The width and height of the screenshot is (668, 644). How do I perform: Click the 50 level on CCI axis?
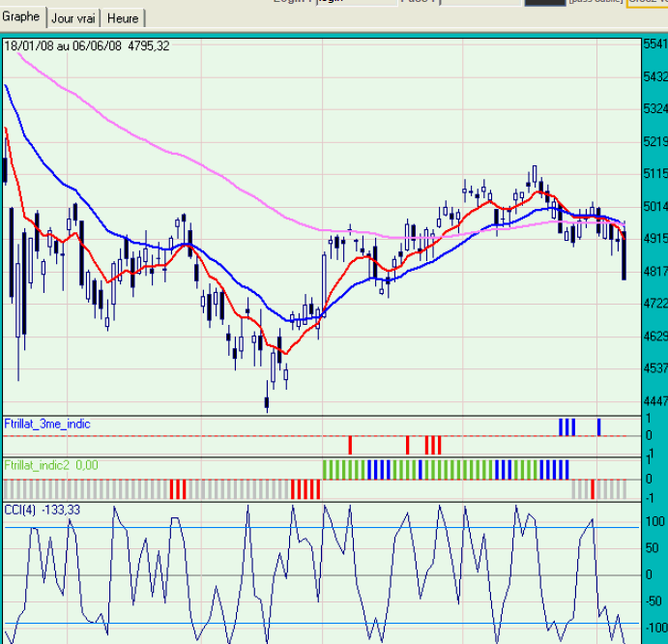click(x=654, y=548)
